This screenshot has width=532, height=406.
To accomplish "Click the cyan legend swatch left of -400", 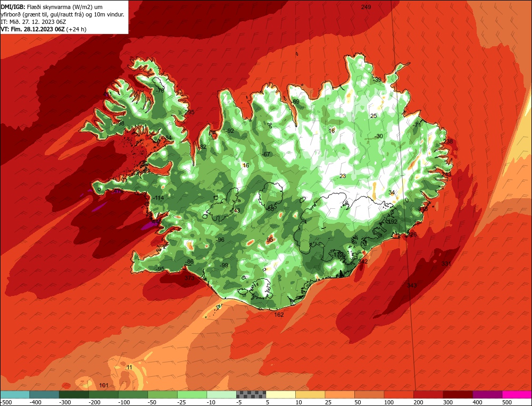I will [x=15, y=394].
